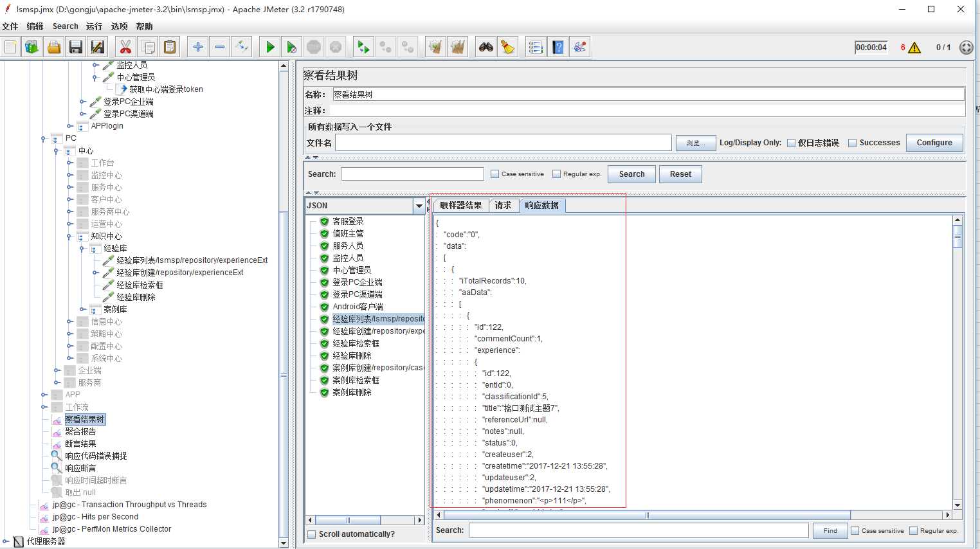Open the JSON renderer dropdown
The height and width of the screenshot is (549, 980).
(419, 206)
